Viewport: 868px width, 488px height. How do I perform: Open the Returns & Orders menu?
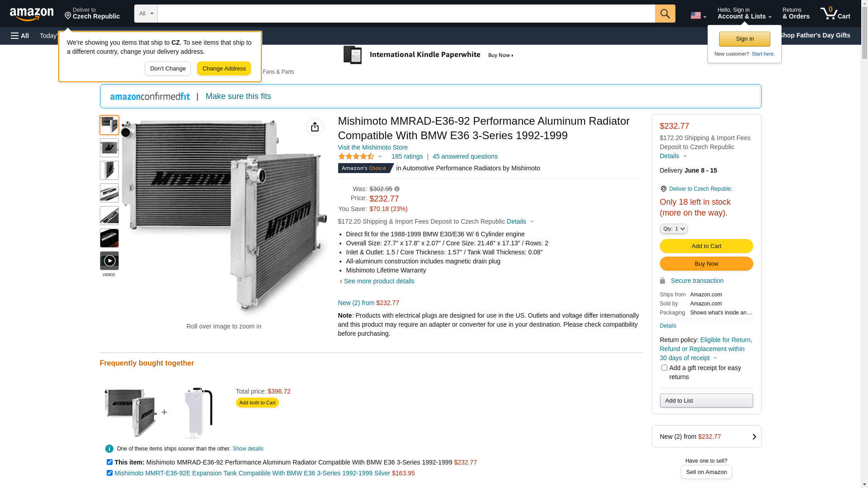click(796, 14)
